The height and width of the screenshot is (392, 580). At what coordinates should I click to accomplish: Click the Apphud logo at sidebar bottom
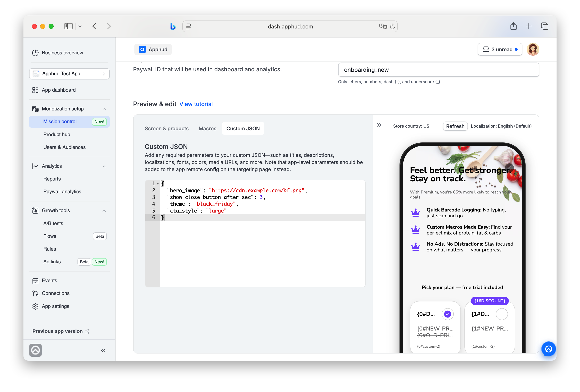pyautogui.click(x=35, y=350)
